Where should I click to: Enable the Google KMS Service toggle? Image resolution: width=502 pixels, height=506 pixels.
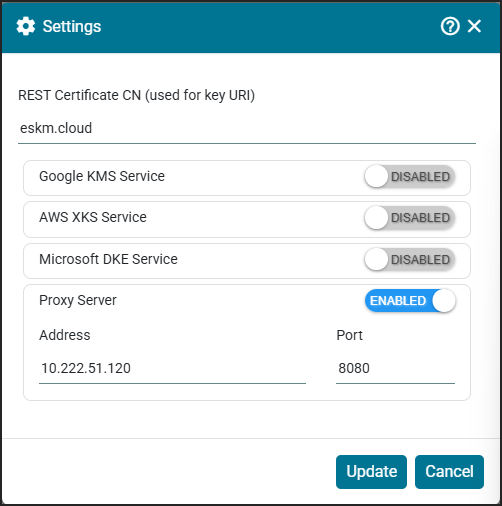point(410,176)
